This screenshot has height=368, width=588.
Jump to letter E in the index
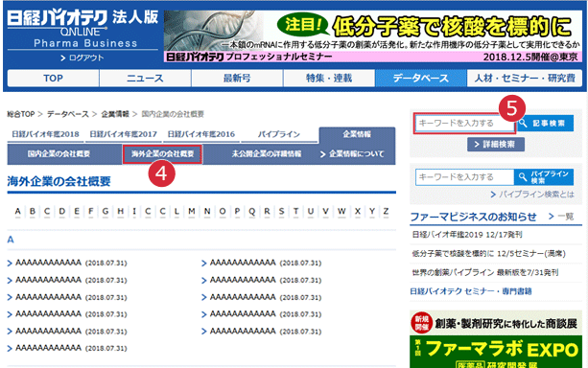(77, 212)
